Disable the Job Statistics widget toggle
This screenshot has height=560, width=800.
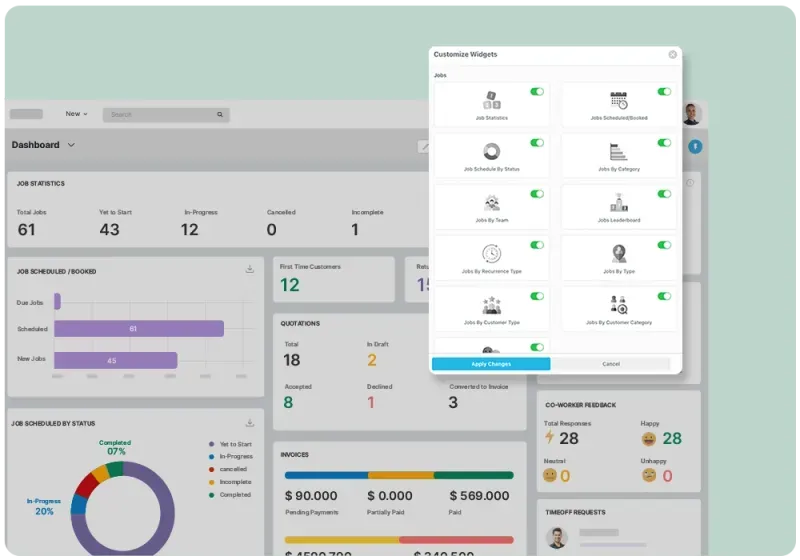[x=537, y=92]
